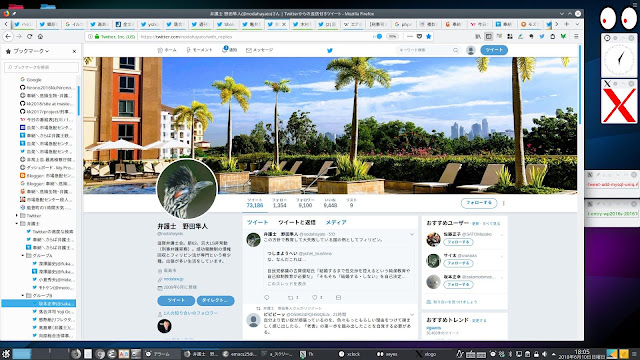Screen dimensions: 640x360
Task: Click the search magnifier in Twitter search box
Action: coord(456,50)
